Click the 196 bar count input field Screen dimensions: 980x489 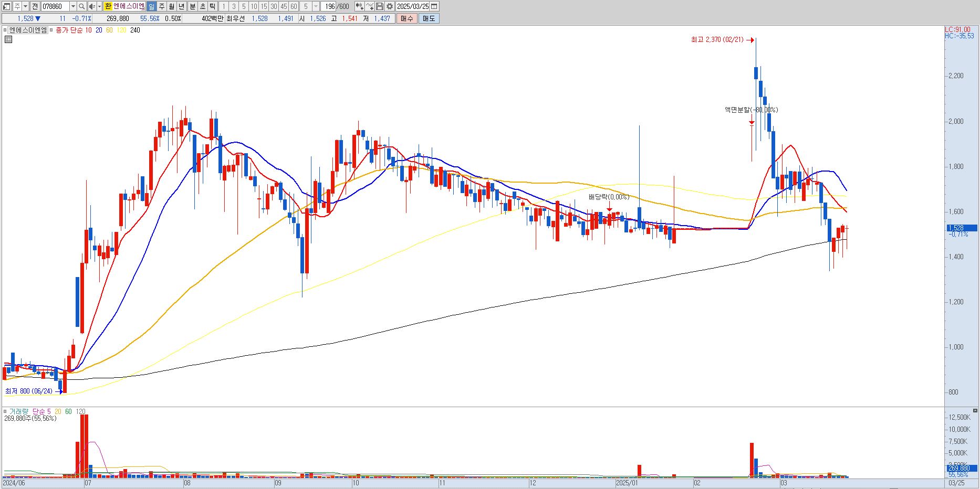pos(329,6)
